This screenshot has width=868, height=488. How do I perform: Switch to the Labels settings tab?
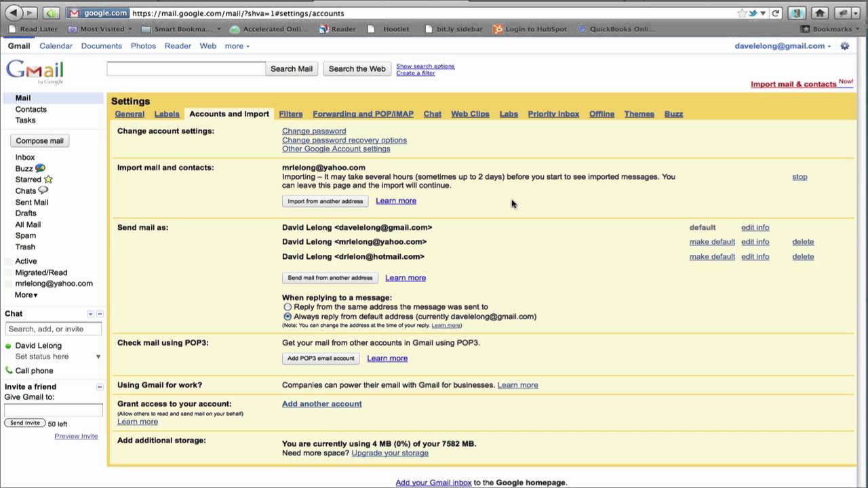coord(167,114)
